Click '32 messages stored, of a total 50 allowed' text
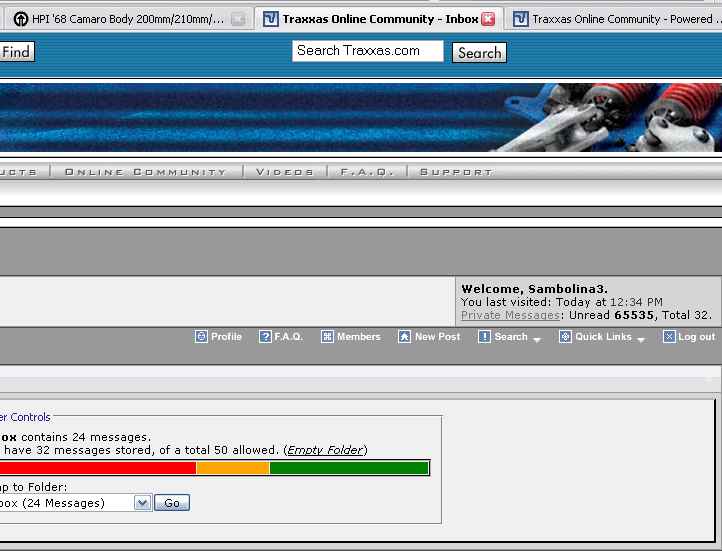 (157, 450)
